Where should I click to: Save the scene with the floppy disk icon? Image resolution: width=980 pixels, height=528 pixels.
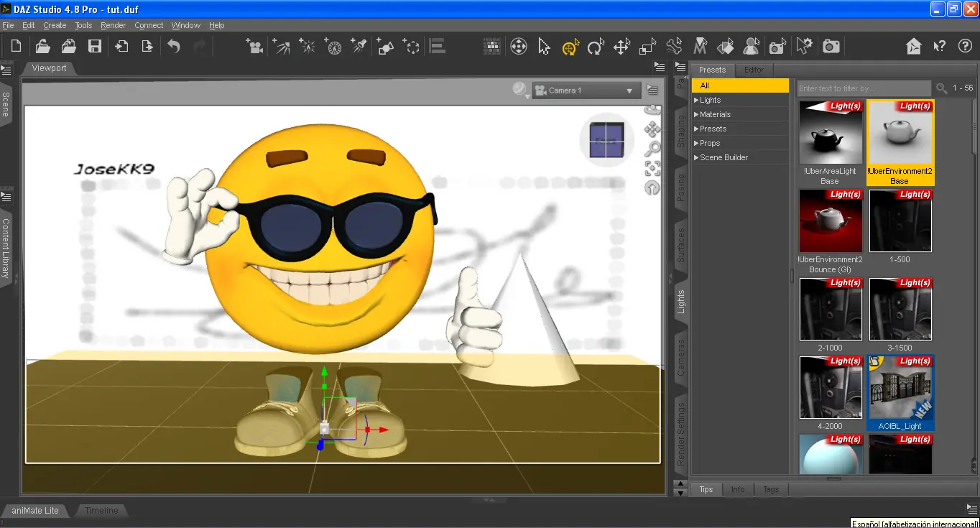click(95, 47)
